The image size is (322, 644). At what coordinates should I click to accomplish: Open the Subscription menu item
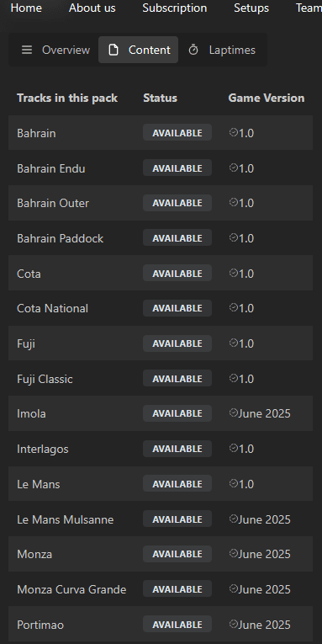(175, 8)
